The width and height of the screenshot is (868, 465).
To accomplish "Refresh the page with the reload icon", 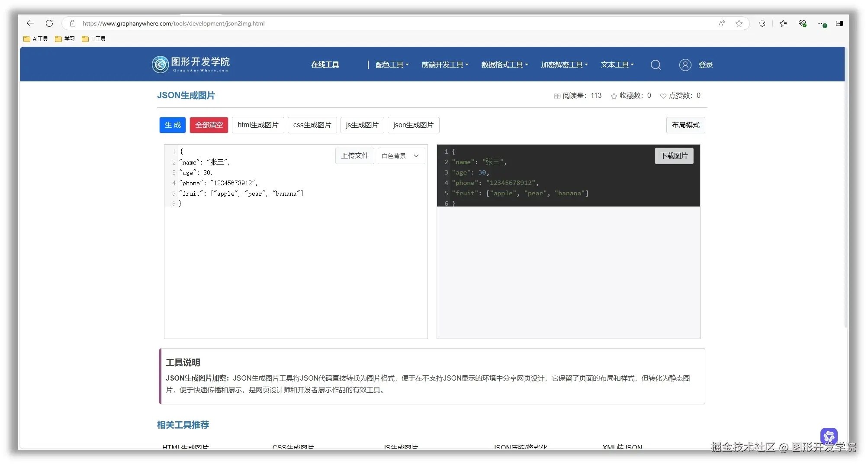I will 49,23.
